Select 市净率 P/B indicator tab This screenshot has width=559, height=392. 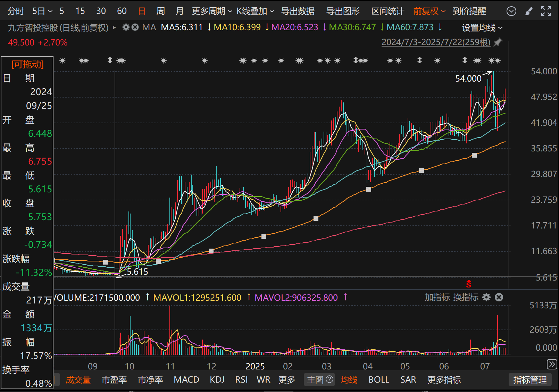coord(150,380)
